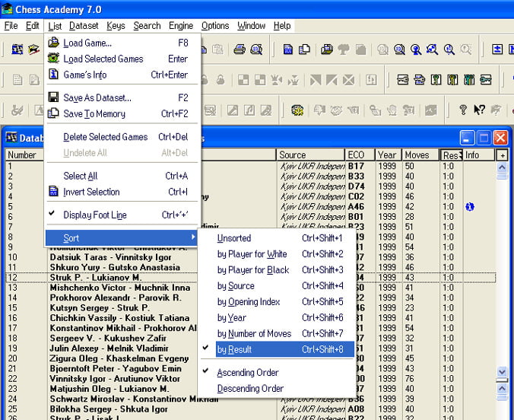Click the second icon in the top toolbar

(x=33, y=49)
